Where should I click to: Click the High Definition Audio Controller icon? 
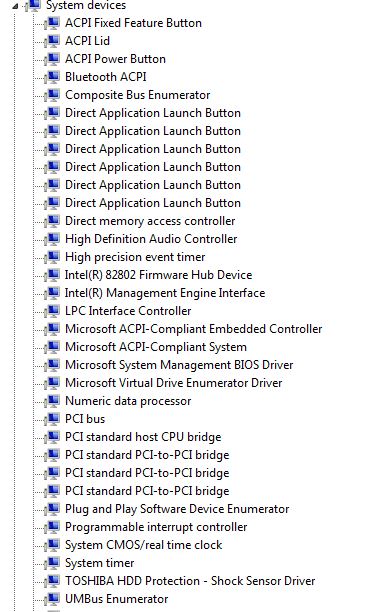coord(52,239)
